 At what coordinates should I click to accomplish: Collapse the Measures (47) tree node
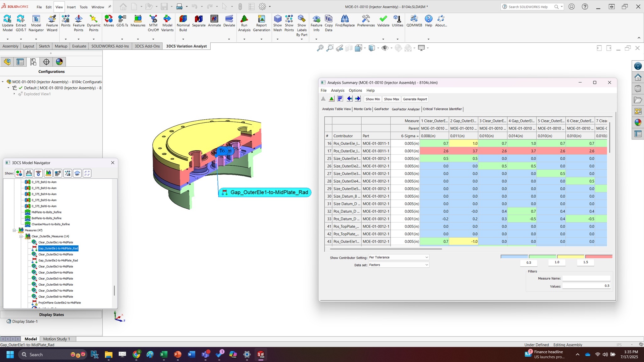14,230
